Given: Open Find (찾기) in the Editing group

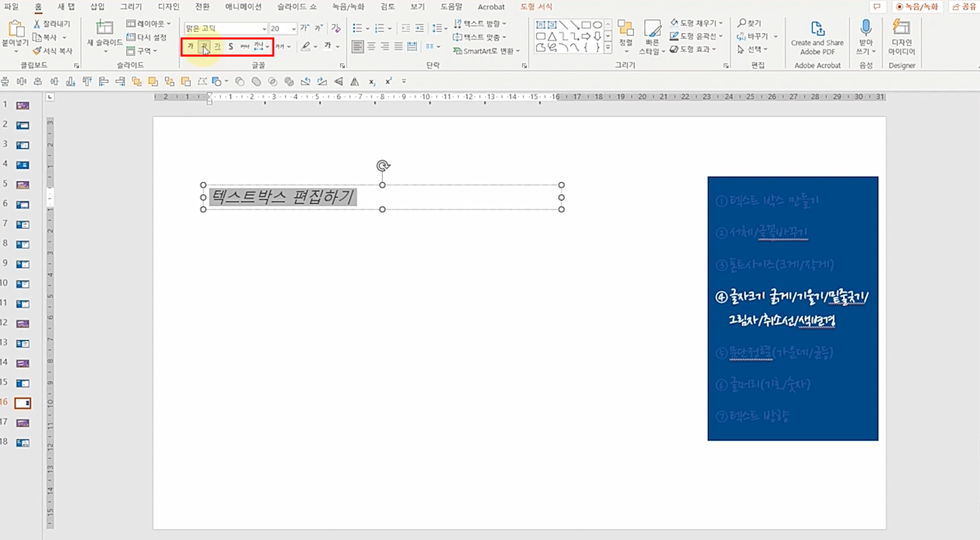Looking at the screenshot, I should pos(749,23).
